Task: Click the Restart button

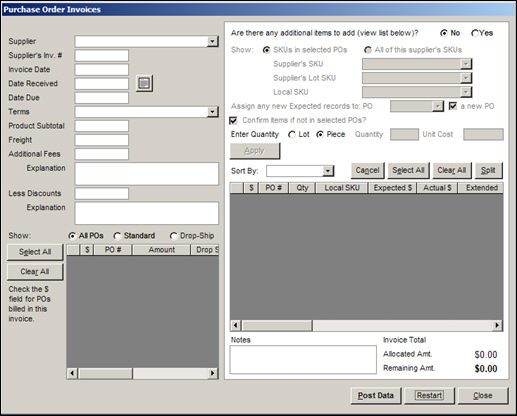Action: click(x=429, y=396)
